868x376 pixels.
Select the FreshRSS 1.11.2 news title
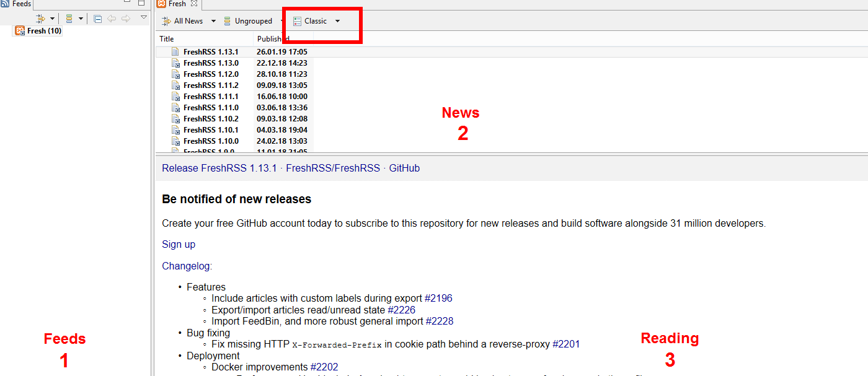(211, 85)
